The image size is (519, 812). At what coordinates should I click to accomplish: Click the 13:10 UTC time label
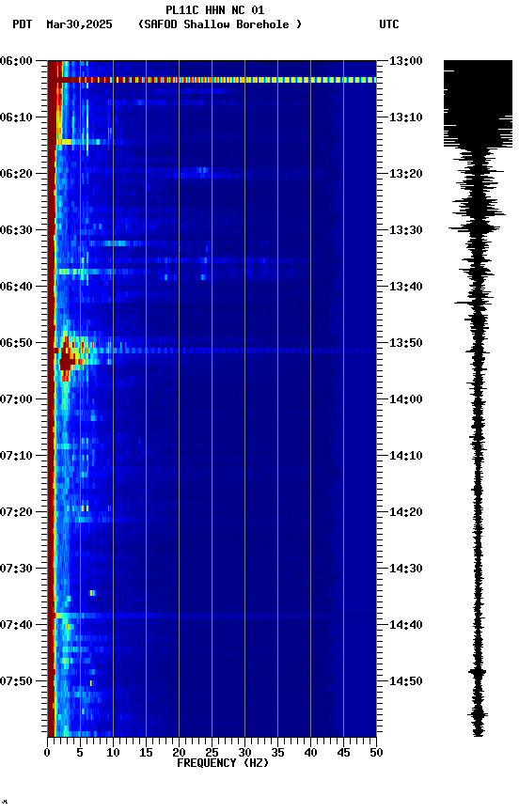(405, 117)
